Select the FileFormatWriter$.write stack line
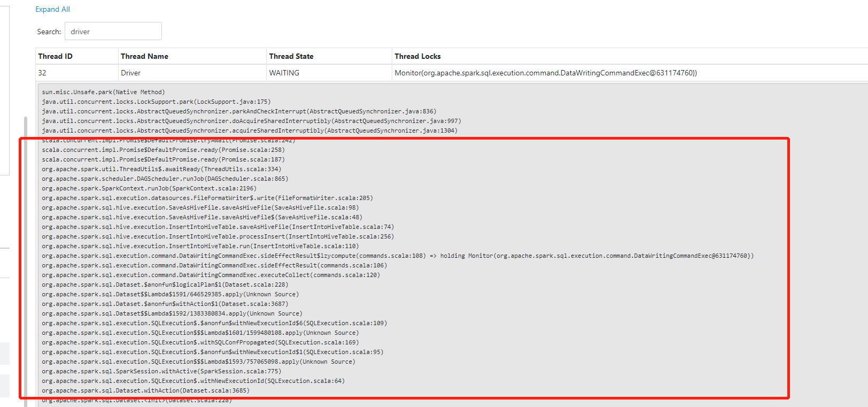Image resolution: width=868 pixels, height=407 pixels. (207, 198)
